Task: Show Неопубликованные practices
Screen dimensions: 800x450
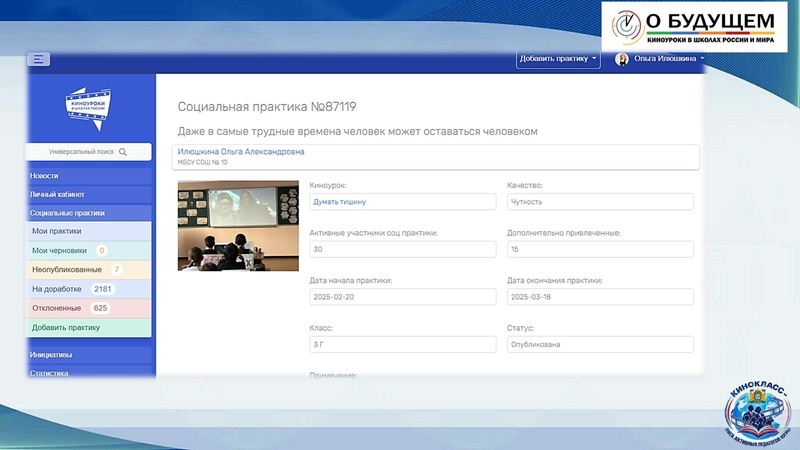Action: pyautogui.click(x=89, y=269)
